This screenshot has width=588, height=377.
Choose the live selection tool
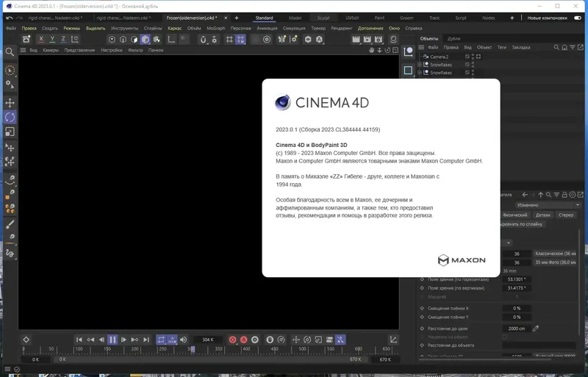[x=10, y=71]
